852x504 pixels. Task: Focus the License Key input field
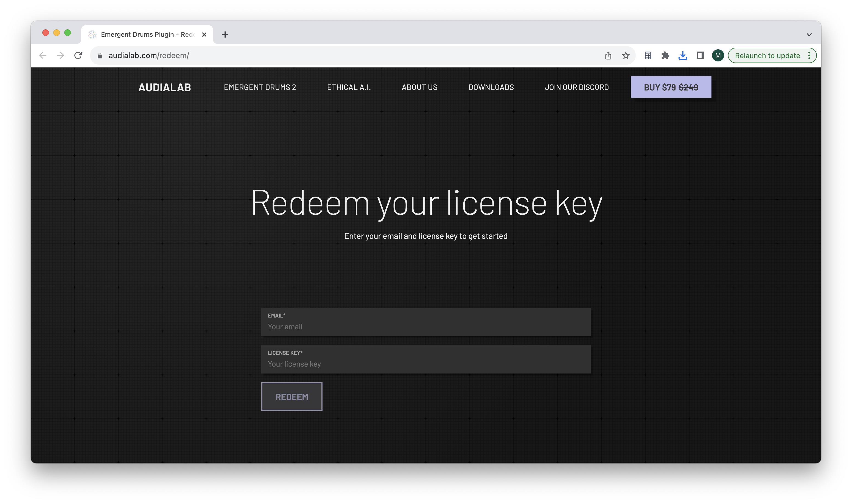(425, 364)
